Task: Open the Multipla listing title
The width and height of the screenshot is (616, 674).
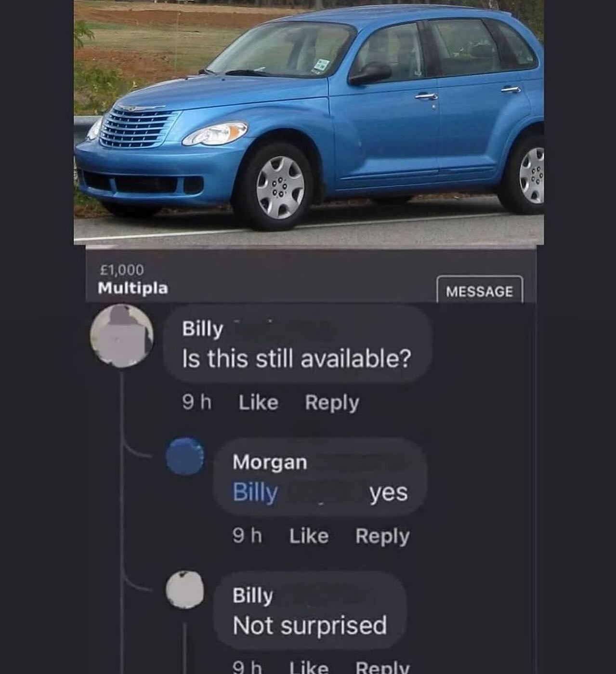Action: pos(133,288)
